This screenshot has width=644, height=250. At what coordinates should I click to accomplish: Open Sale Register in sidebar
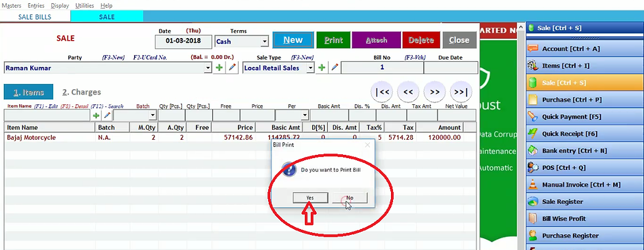click(585, 201)
